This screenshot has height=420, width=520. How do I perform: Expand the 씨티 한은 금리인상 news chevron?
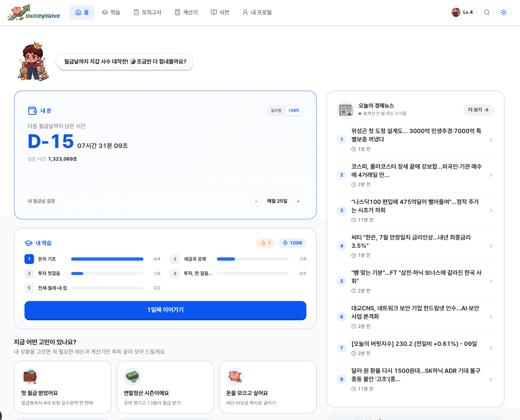(491, 246)
